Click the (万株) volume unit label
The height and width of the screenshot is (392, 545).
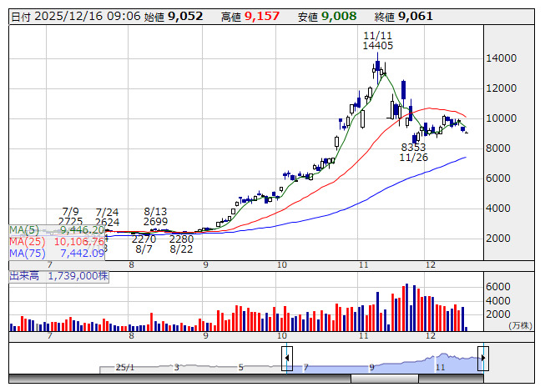pyautogui.click(x=520, y=325)
